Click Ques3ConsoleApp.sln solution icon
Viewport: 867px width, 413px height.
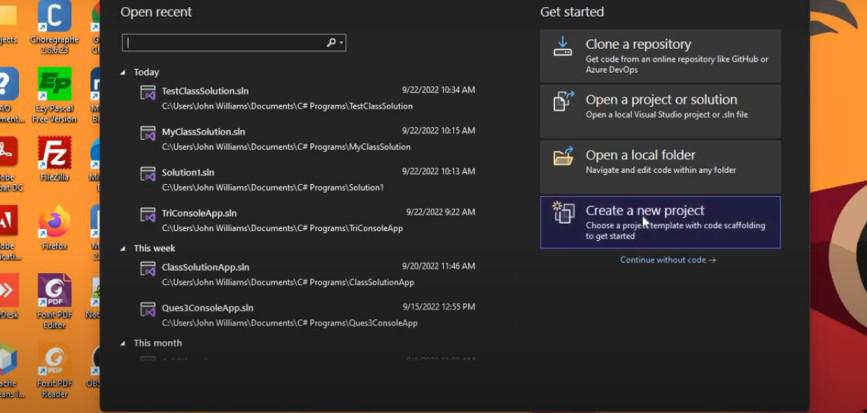[x=148, y=309]
